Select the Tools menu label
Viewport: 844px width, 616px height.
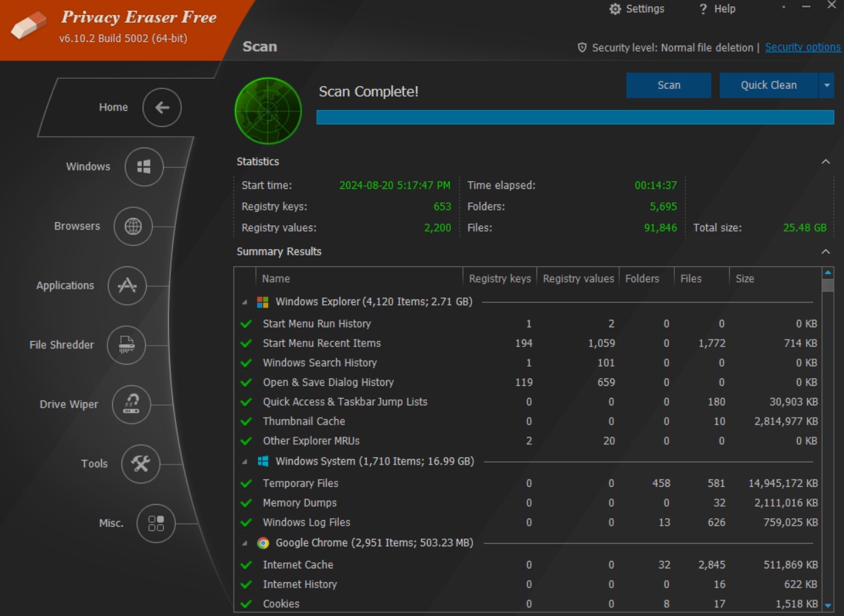(94, 464)
